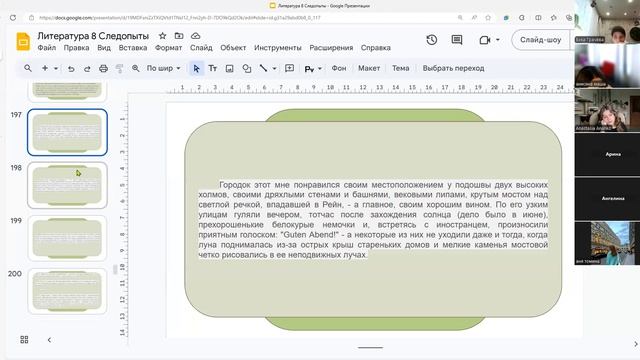Click the camera meeting icon
This screenshot has width=640, height=360.
[484, 40]
